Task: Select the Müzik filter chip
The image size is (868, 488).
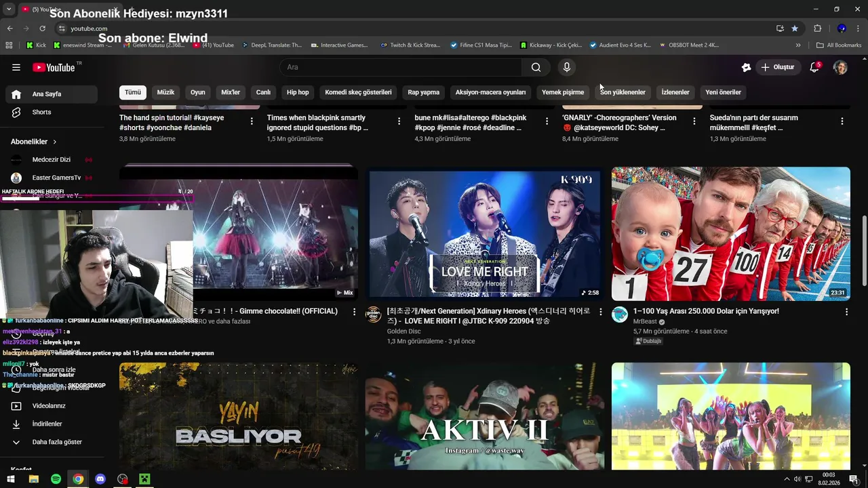Action: click(x=165, y=92)
